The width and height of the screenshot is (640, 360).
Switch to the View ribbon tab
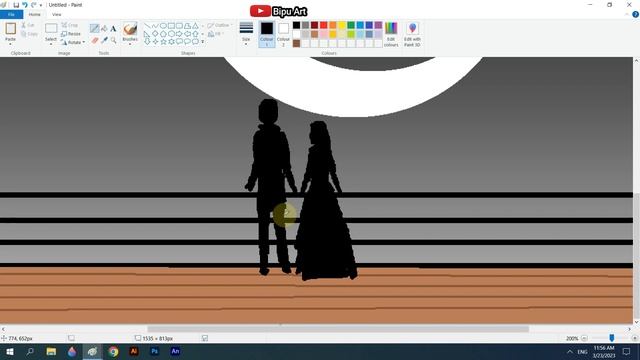56,14
